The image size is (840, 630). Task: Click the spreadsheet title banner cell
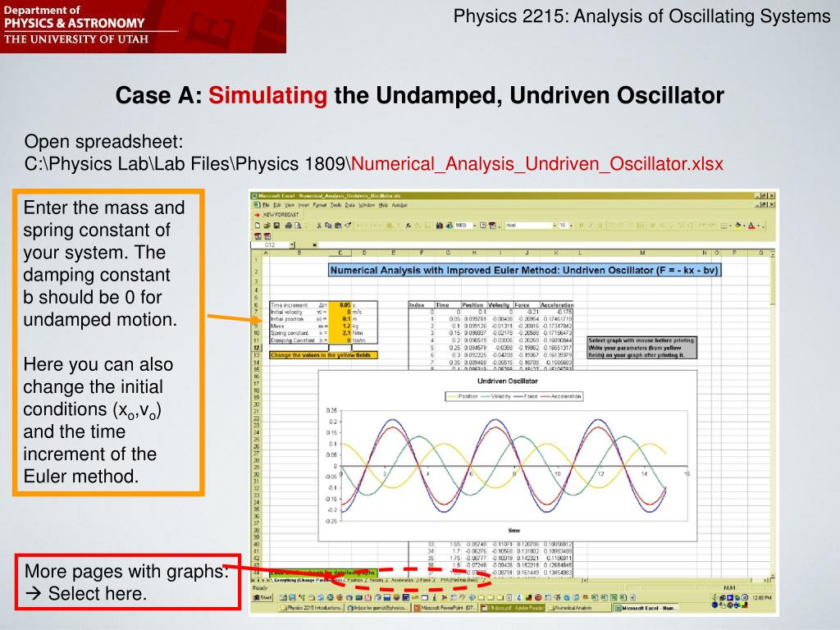[524, 270]
